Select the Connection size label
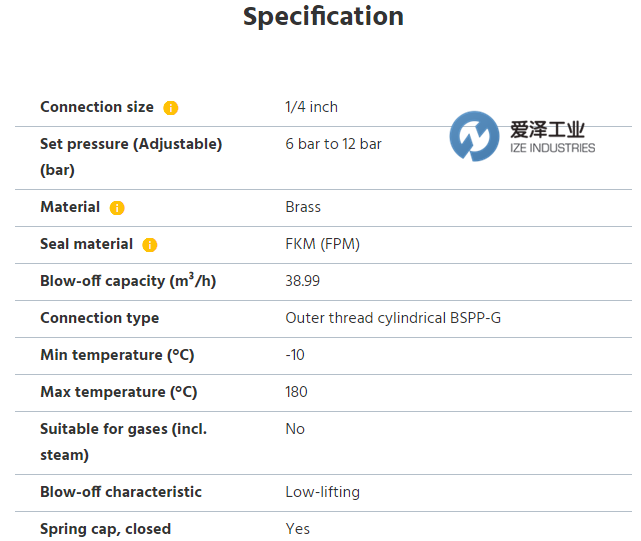 [97, 107]
